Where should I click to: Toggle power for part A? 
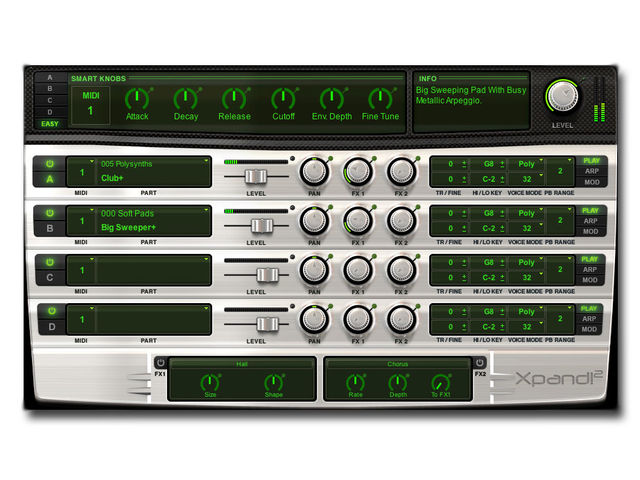click(x=50, y=164)
